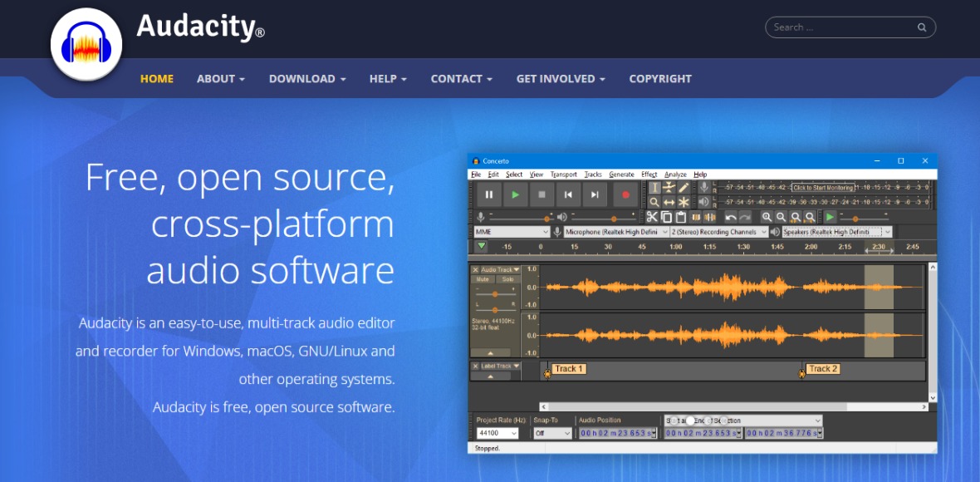
Task: Click the Zoom In magnifier icon
Action: coord(767,217)
